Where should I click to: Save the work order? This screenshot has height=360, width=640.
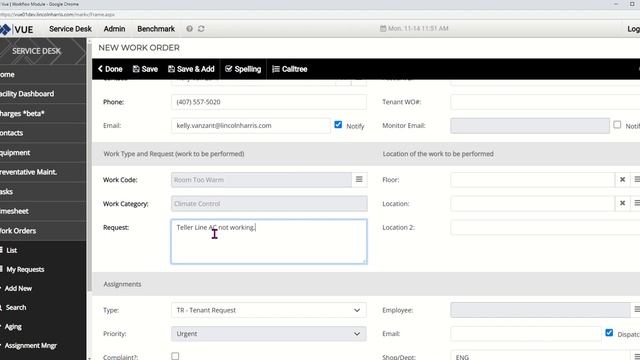click(x=145, y=69)
